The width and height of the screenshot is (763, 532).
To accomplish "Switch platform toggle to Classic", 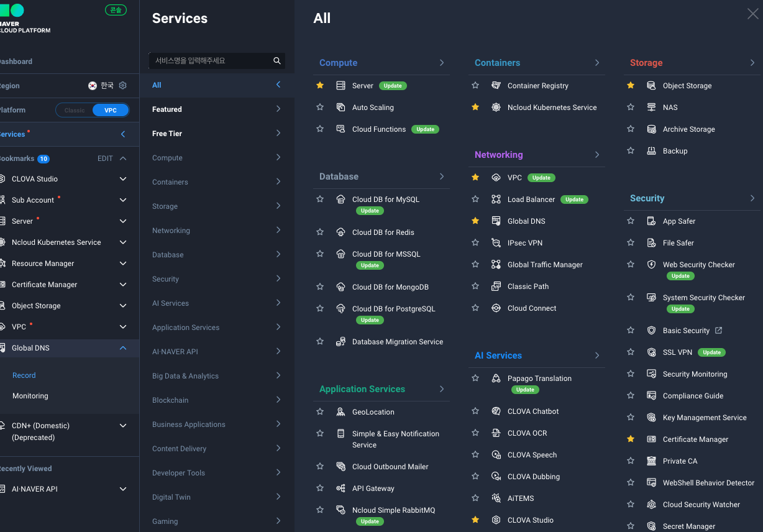I will tap(75, 111).
